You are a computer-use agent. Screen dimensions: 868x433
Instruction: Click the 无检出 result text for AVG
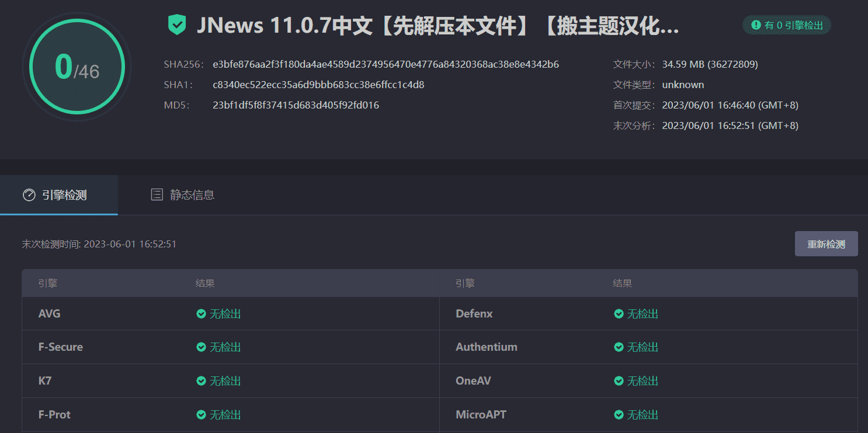click(x=225, y=314)
